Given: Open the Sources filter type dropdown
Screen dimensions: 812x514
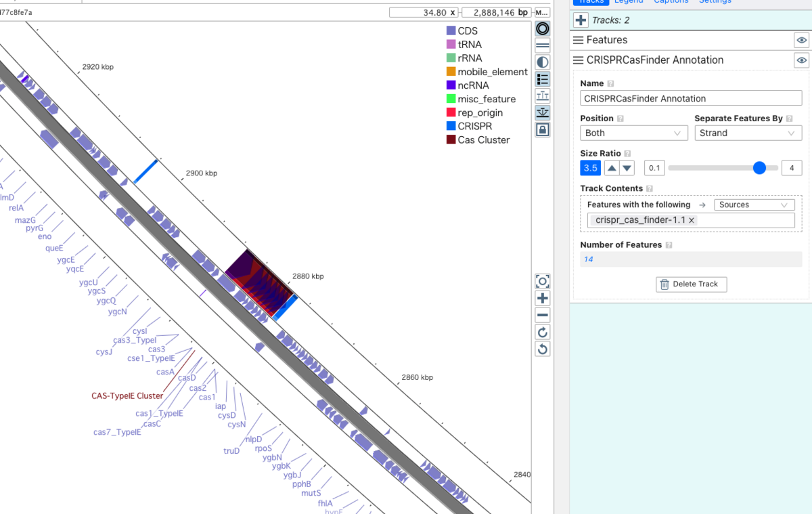Looking at the screenshot, I should coord(754,205).
